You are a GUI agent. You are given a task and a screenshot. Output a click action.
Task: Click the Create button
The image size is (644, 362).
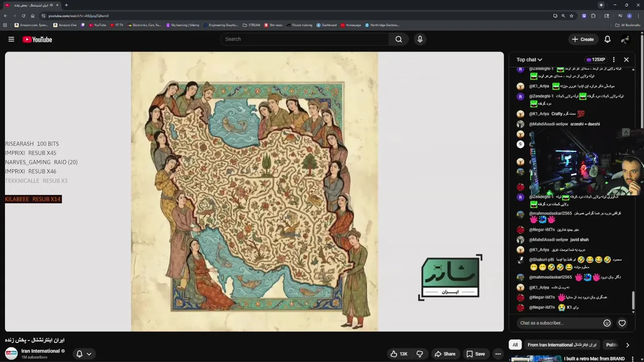[x=583, y=39]
